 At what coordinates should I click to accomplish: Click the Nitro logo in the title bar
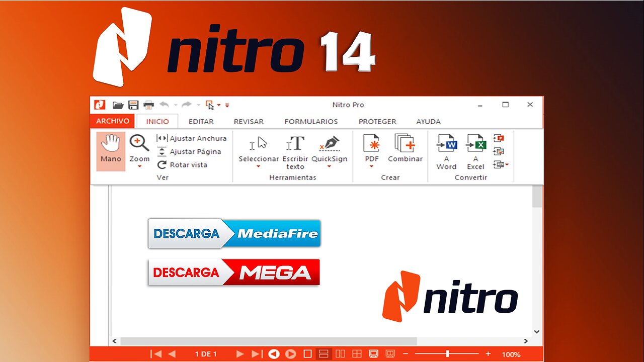click(x=100, y=105)
